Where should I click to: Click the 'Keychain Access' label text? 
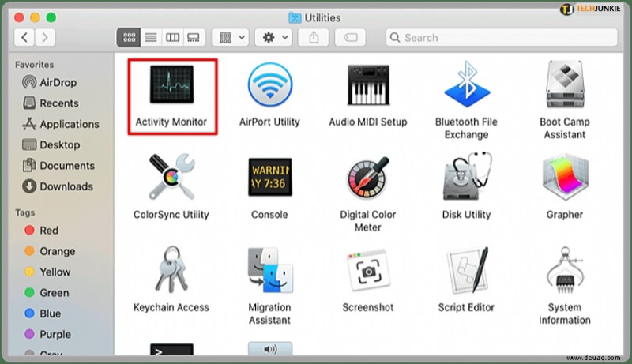pyautogui.click(x=171, y=308)
